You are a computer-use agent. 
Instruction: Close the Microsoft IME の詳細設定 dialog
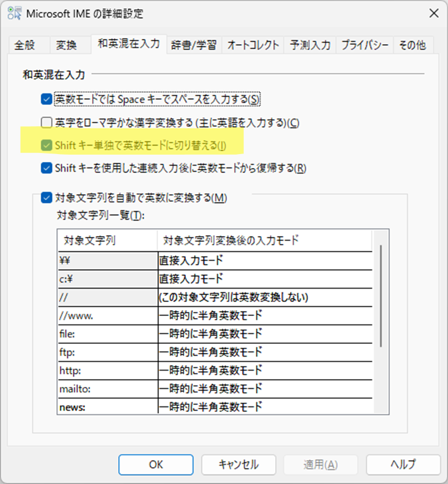434,13
